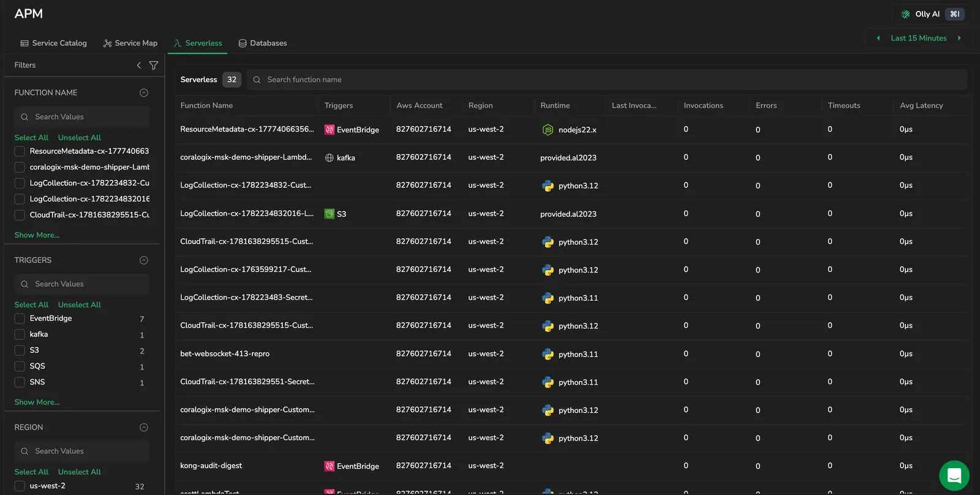Click Function Name filter search field
Viewport: 980px width, 495px height.
click(82, 116)
